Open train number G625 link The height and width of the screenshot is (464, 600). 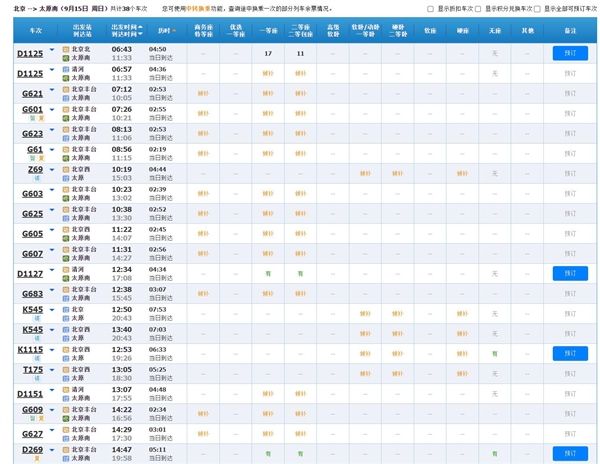pos(33,213)
